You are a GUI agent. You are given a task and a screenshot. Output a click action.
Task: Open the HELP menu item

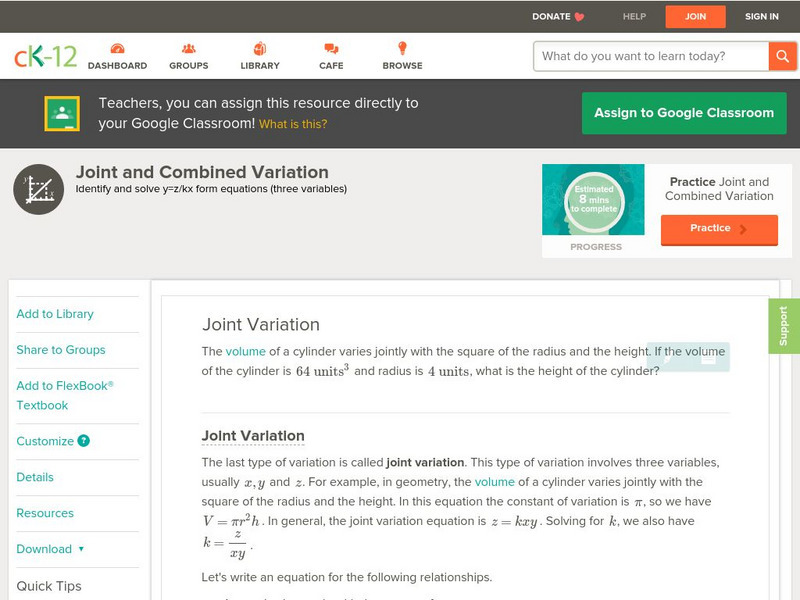634,17
